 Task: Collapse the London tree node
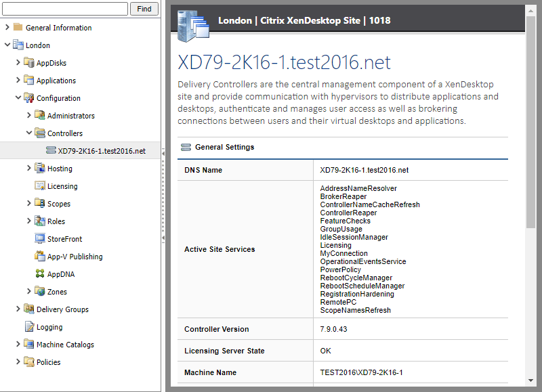tap(7, 45)
